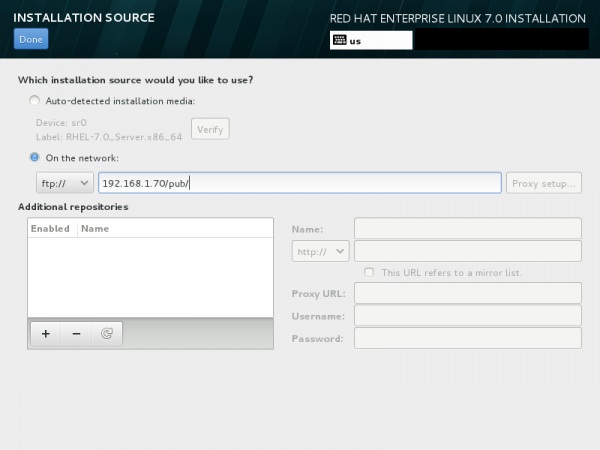The height and width of the screenshot is (450, 600).
Task: Click the Enabled column header
Action: click(x=50, y=228)
